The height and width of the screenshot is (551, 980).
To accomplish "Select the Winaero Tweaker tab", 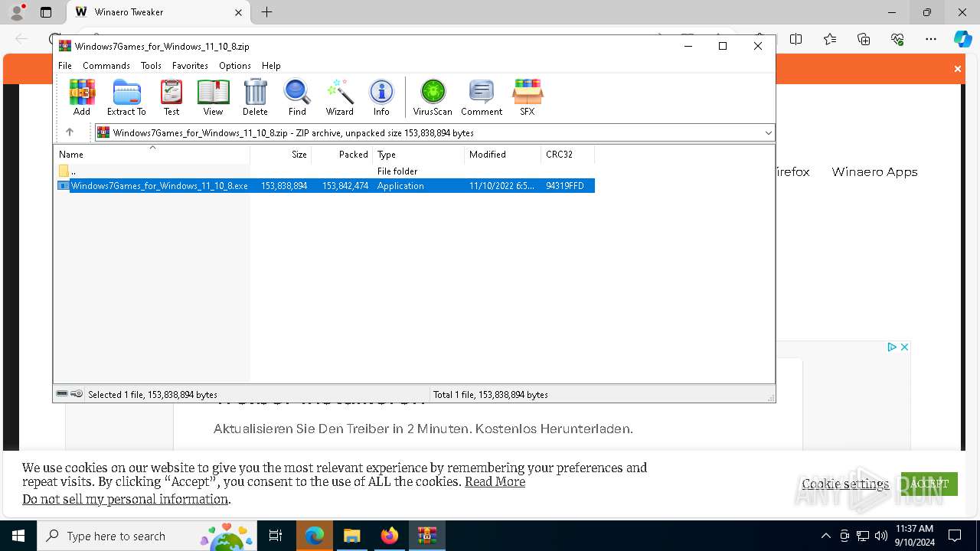I will click(x=157, y=12).
